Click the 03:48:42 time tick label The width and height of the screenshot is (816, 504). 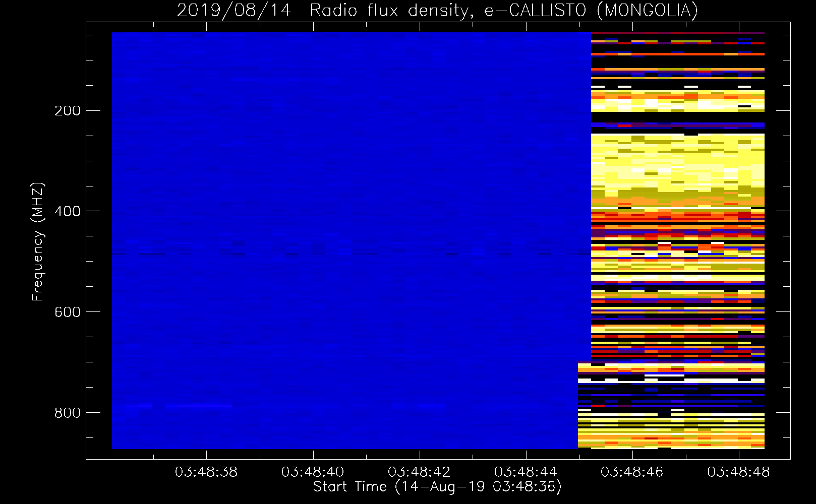pyautogui.click(x=419, y=472)
